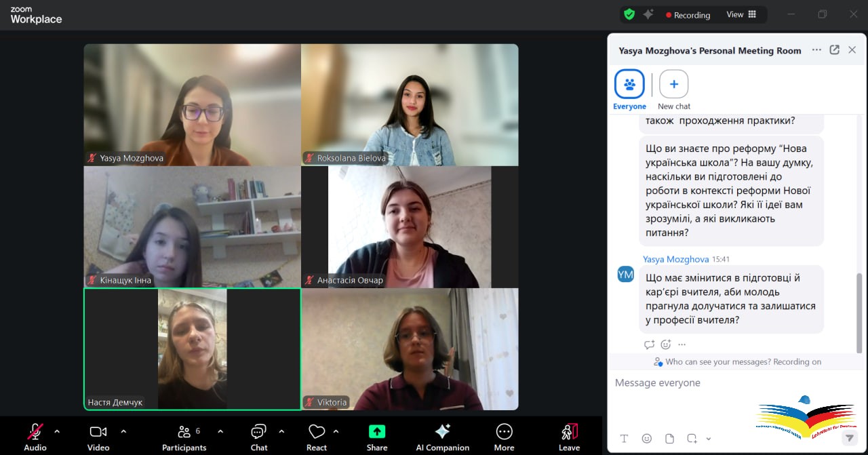868x455 pixels.
Task: Click the file attachment icon in chat
Action: point(669,438)
